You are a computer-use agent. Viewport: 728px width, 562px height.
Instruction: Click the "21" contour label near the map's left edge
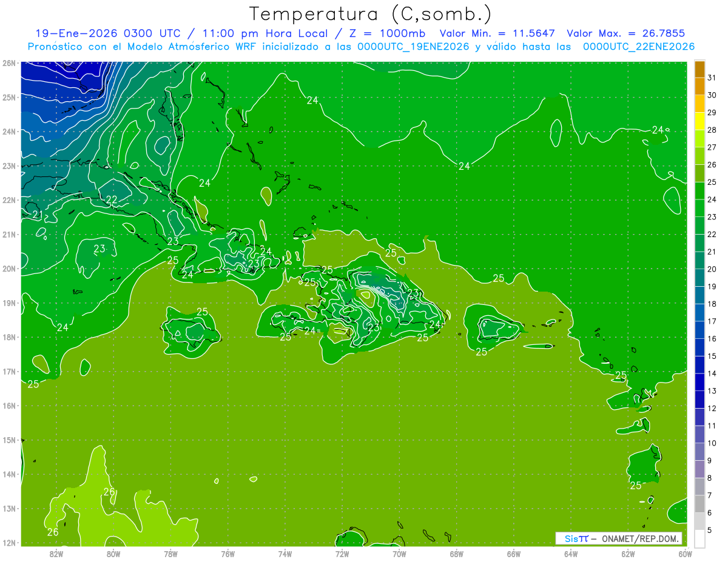(x=38, y=215)
